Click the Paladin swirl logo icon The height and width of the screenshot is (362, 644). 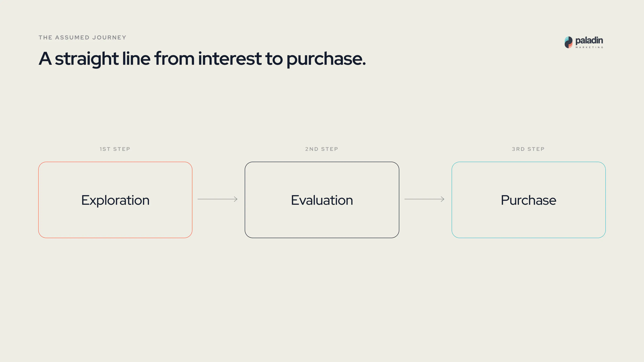[569, 42]
